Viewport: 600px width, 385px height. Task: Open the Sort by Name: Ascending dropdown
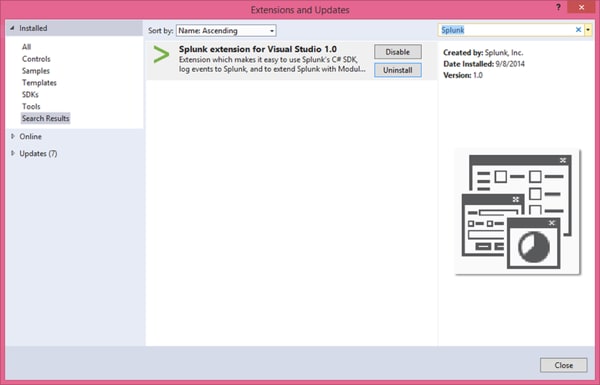(226, 31)
